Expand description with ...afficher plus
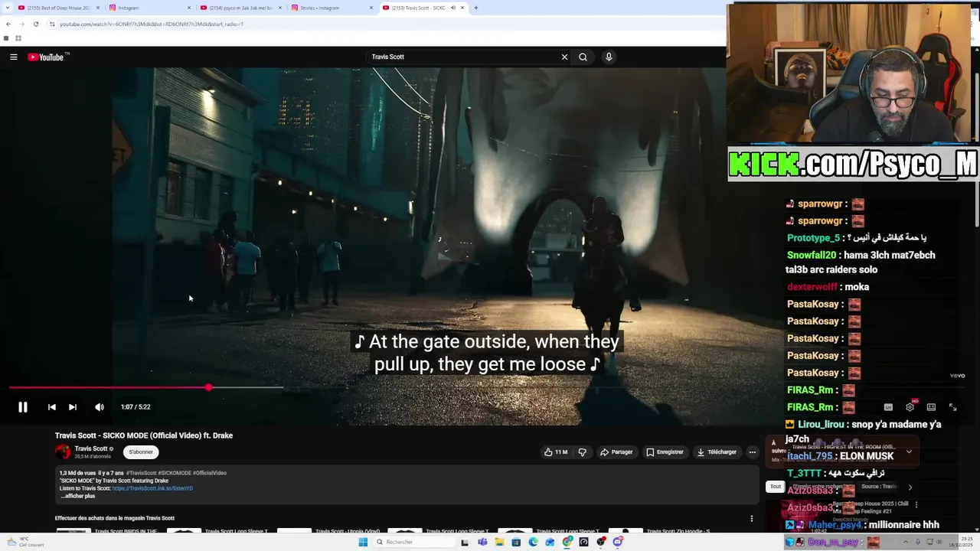Image resolution: width=980 pixels, height=551 pixels. coord(77,496)
